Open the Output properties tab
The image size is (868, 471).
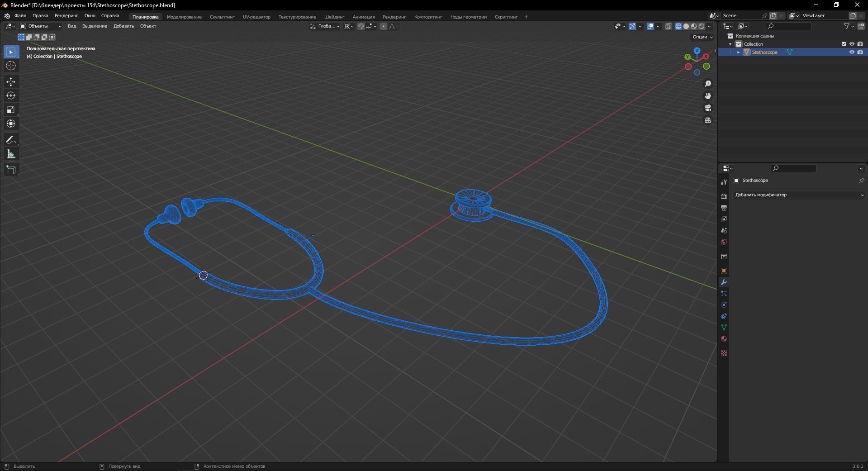point(724,208)
